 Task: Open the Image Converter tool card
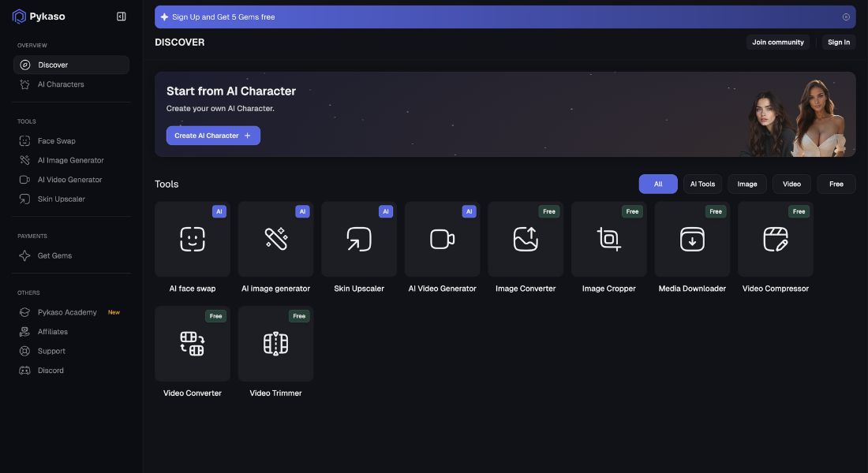tap(526, 239)
